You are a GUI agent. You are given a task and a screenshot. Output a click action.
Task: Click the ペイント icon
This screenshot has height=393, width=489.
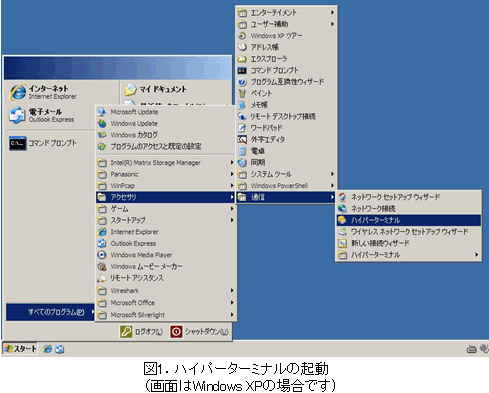(x=242, y=93)
